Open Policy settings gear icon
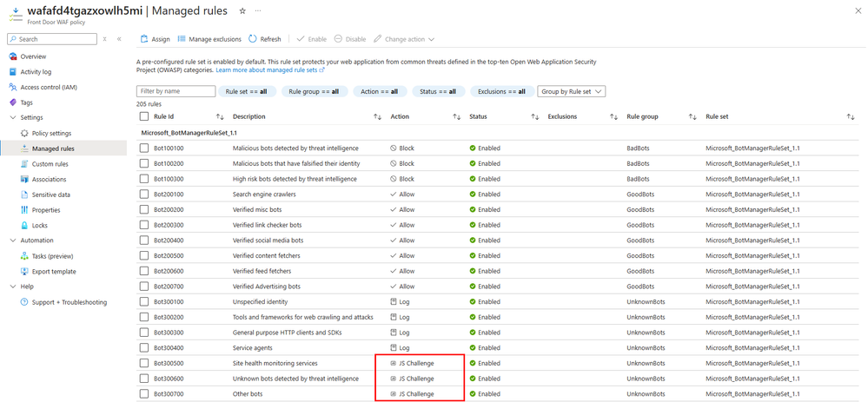 tap(24, 133)
